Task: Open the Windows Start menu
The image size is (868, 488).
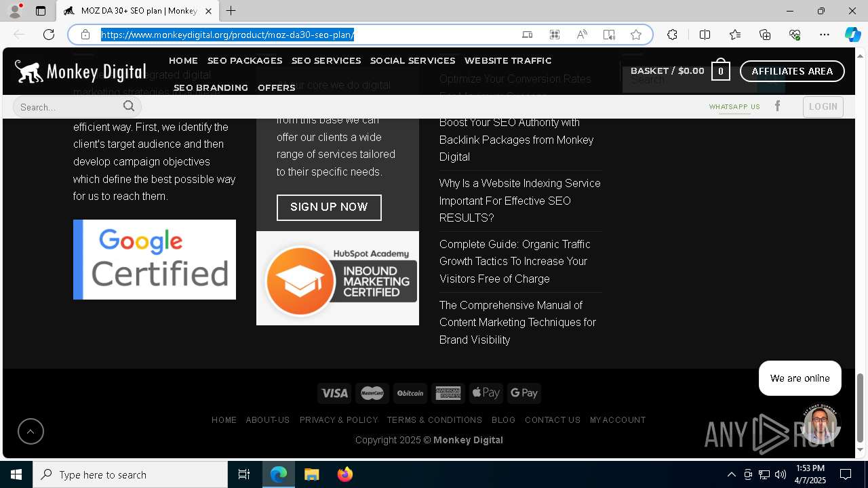Action: [x=16, y=474]
